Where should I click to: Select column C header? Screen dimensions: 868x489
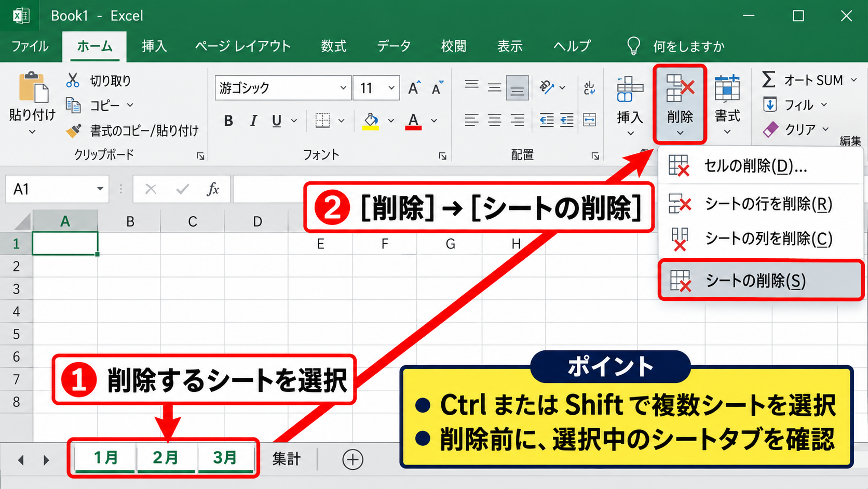point(193,221)
